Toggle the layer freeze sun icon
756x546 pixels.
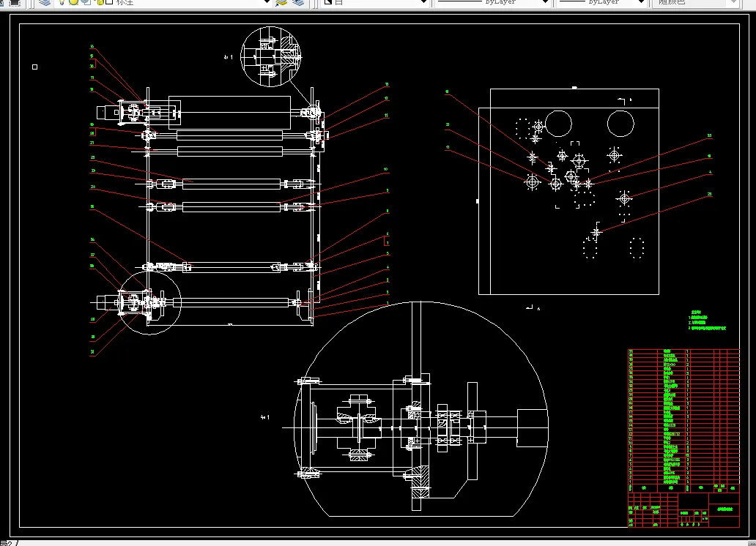click(73, 2)
